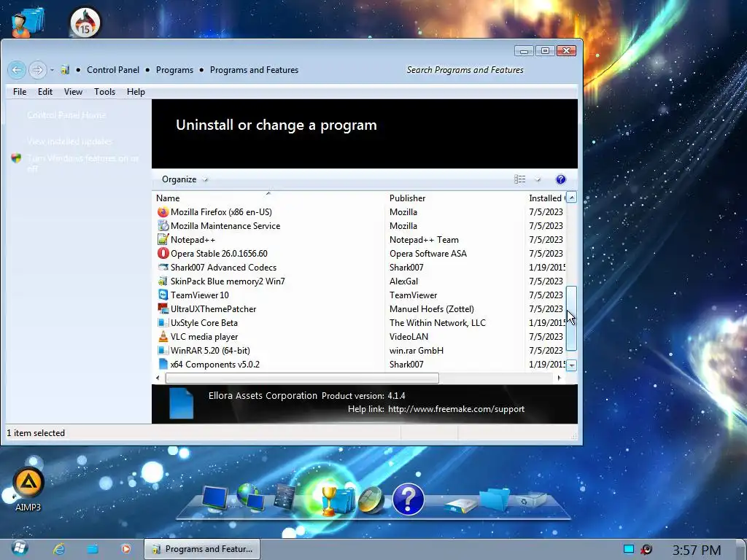
Task: Open the File menu
Action: pos(20,92)
